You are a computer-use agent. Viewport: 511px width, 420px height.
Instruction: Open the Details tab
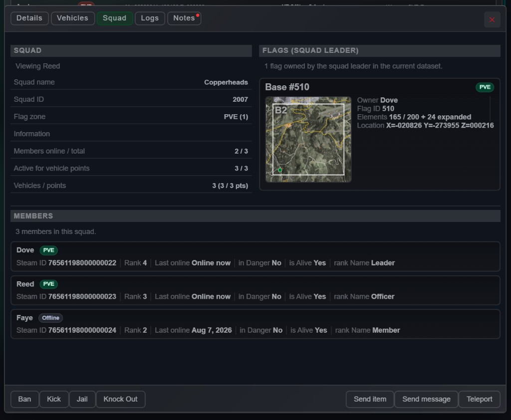coord(29,18)
